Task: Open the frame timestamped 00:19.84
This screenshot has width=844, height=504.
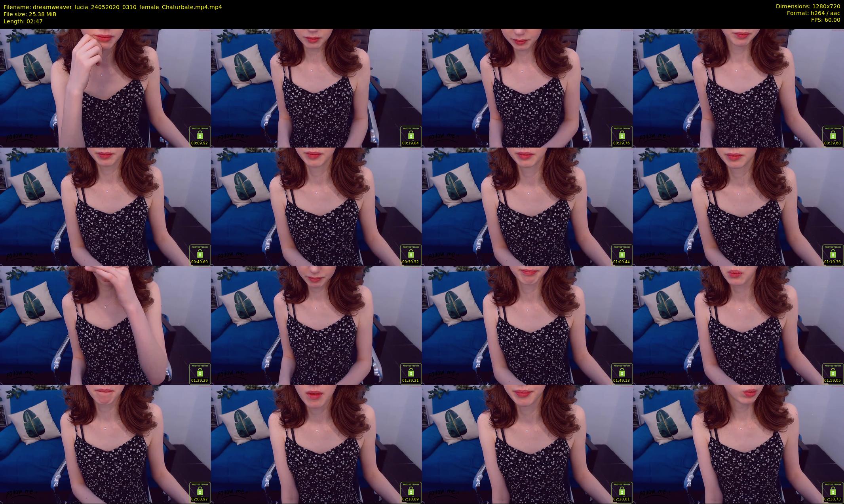Action: tap(316, 88)
